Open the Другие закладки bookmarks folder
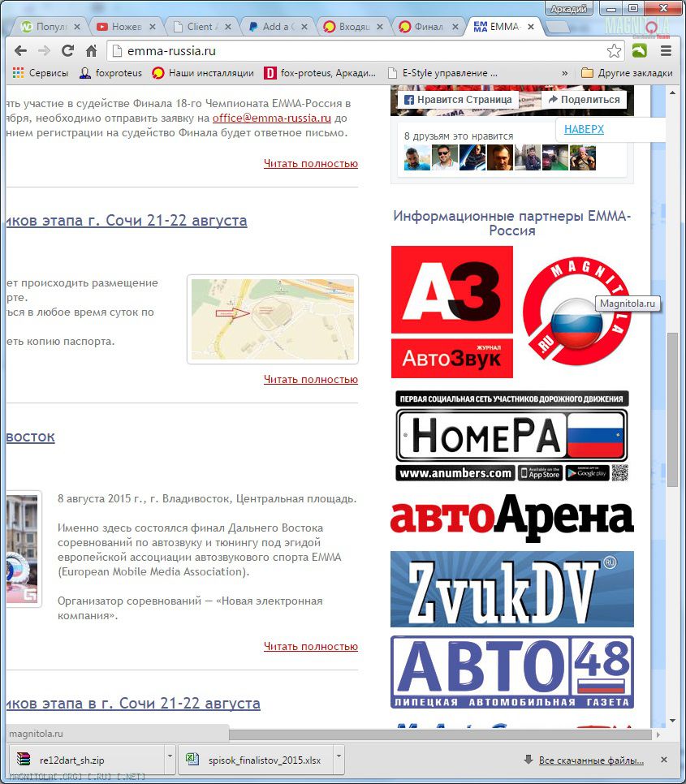The width and height of the screenshot is (686, 784). [628, 73]
